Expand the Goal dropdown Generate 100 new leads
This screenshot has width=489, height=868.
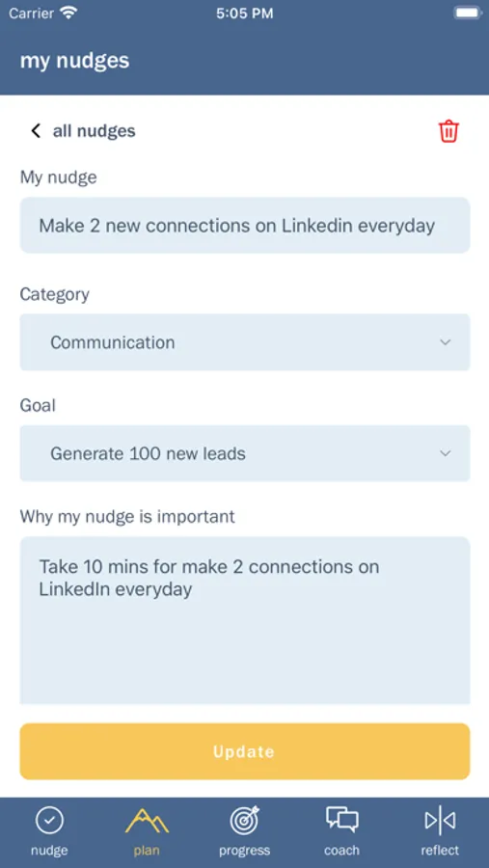245,453
